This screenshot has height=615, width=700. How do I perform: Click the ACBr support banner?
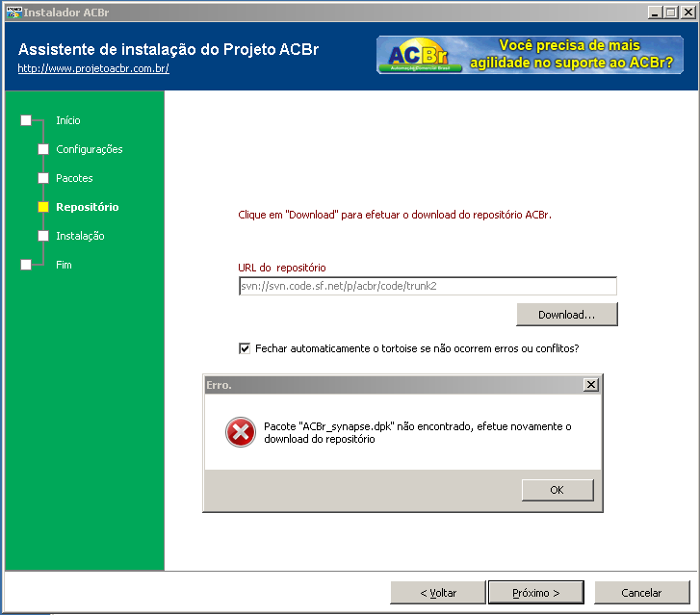coord(530,55)
